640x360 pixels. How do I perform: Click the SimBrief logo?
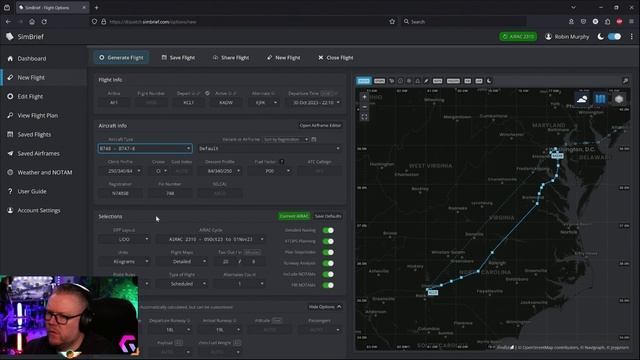point(25,37)
